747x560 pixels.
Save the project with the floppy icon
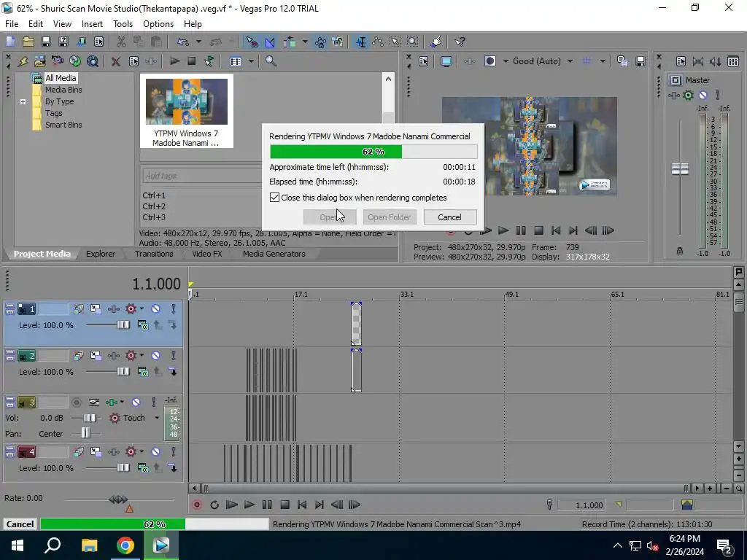click(46, 42)
